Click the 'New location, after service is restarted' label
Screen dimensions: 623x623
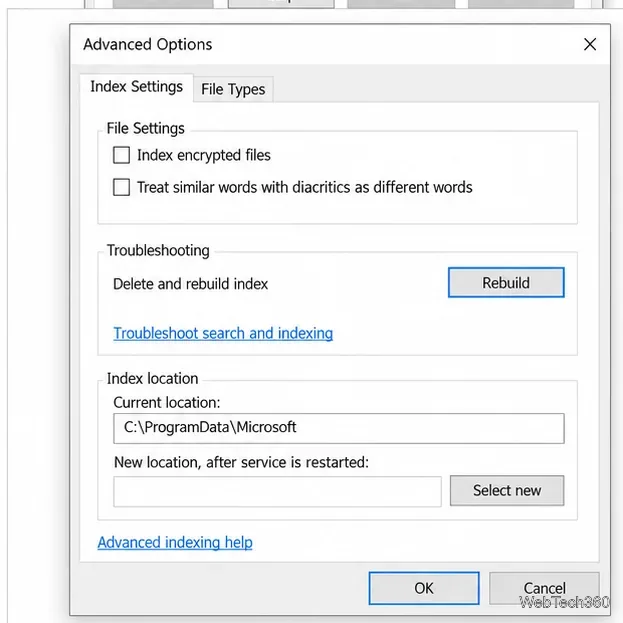241,462
